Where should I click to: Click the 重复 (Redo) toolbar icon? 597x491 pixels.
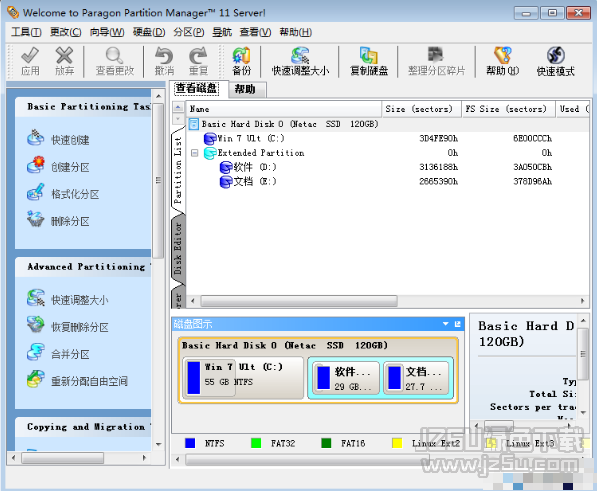[x=198, y=61]
